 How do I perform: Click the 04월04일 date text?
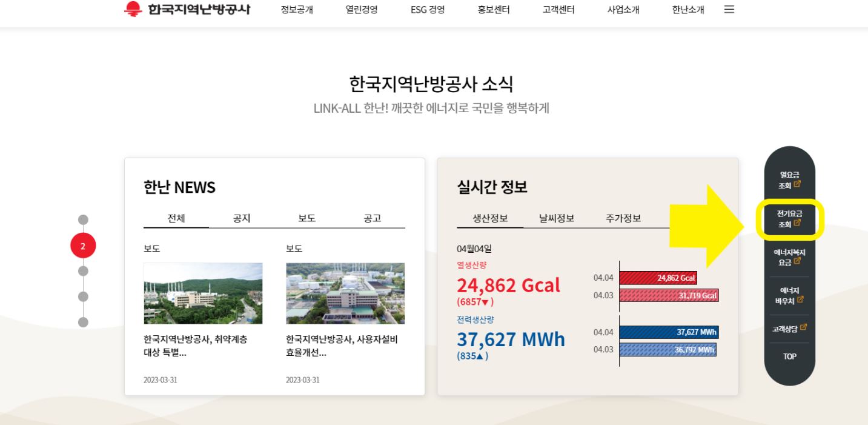[x=474, y=248]
